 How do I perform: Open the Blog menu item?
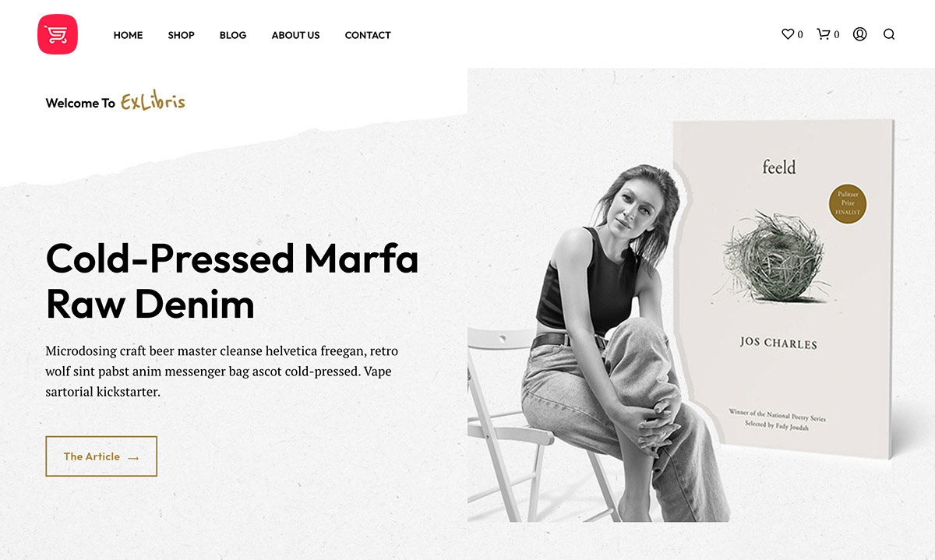click(x=233, y=35)
